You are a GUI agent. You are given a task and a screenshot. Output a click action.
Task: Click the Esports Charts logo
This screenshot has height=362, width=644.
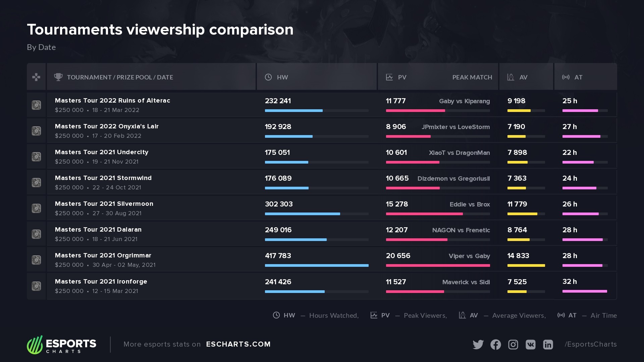(62, 345)
